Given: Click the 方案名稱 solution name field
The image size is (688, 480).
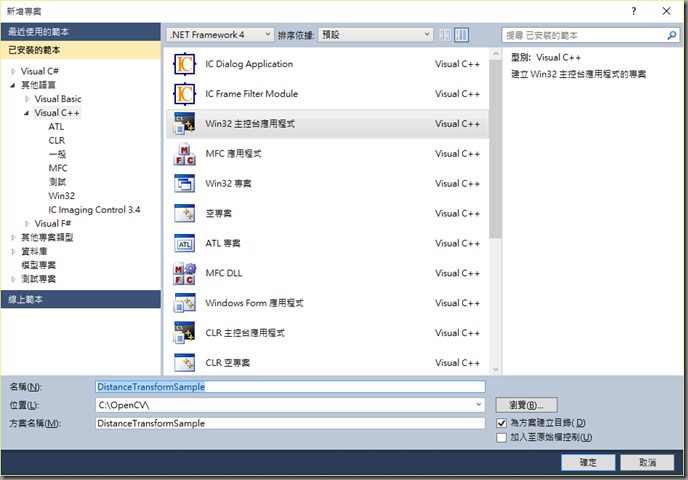Looking at the screenshot, I should (x=290, y=423).
